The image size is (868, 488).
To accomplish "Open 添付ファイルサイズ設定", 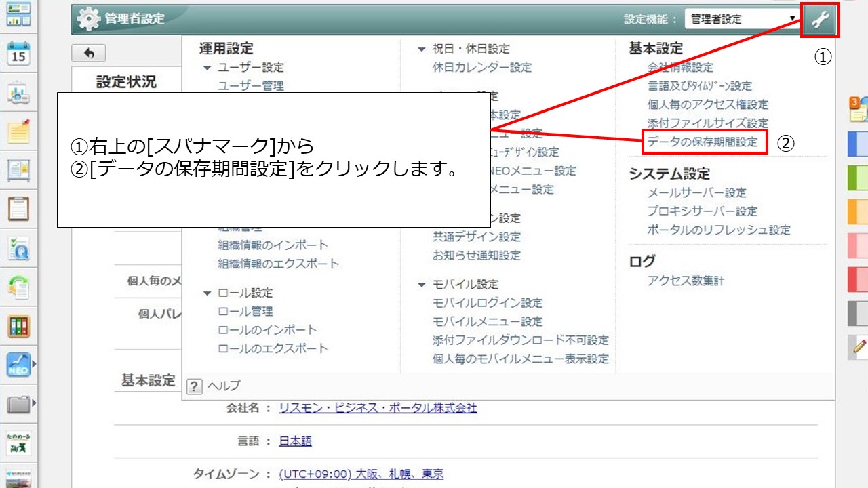I will pos(708,123).
